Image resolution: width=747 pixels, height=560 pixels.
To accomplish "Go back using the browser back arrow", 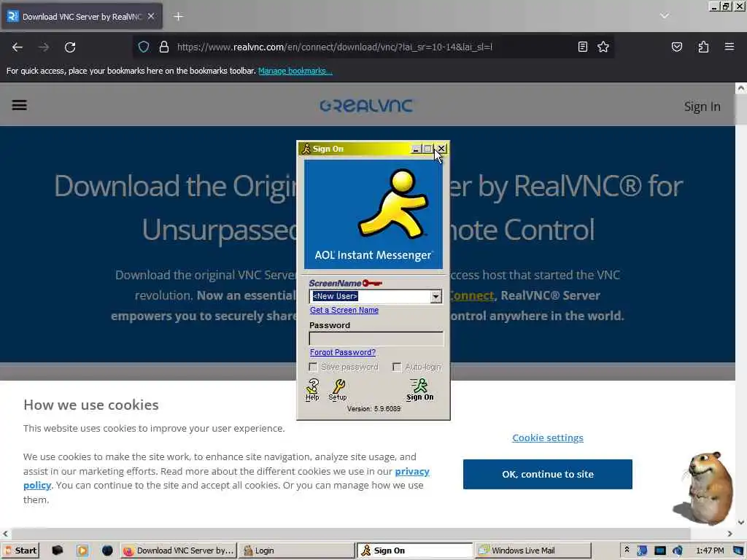I will 18,47.
